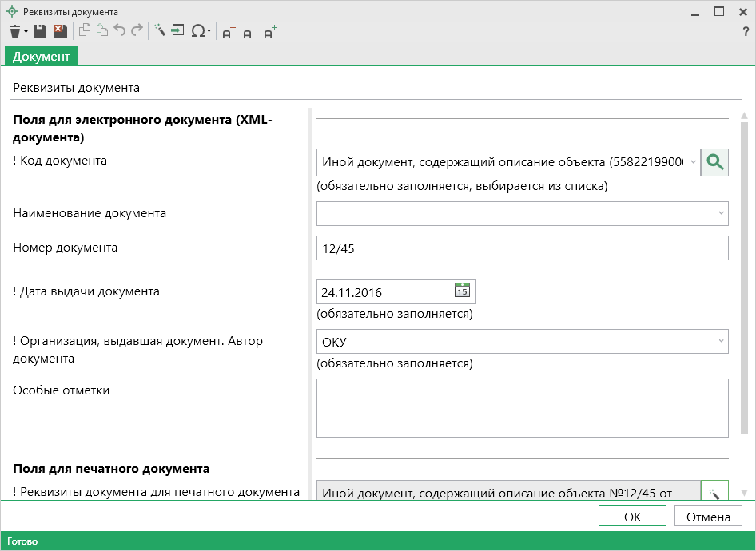Screen dimensions: 756x551
Task: Click the import arrow icon in toolbar
Action: tap(177, 31)
